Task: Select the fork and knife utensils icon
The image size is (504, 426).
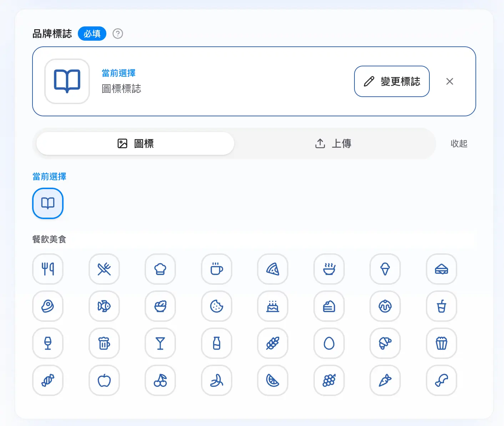Action: click(48, 269)
